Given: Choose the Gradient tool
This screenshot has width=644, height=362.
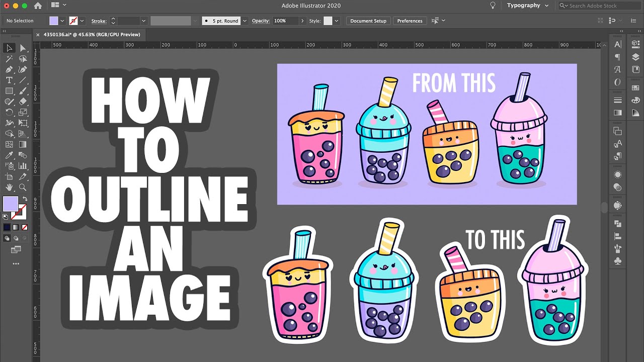Looking at the screenshot, I should point(23,144).
